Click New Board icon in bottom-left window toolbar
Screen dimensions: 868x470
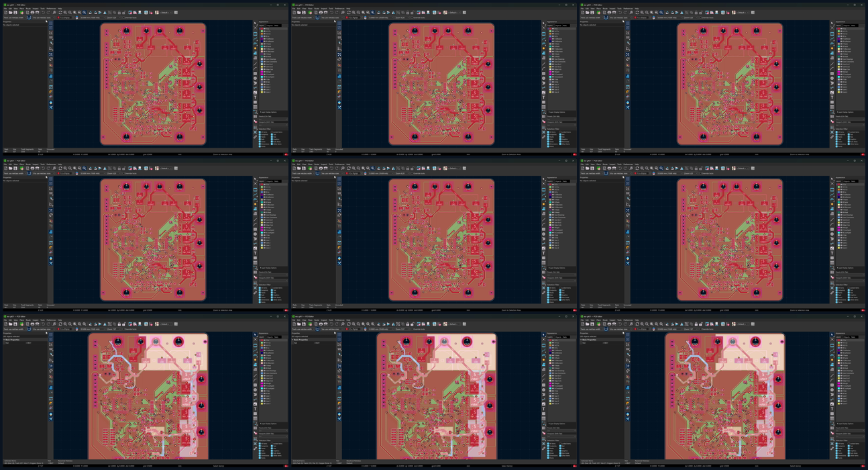[5, 324]
